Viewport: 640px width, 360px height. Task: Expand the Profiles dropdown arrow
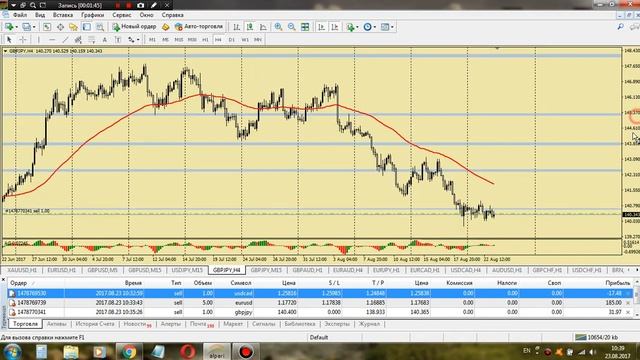(34, 27)
